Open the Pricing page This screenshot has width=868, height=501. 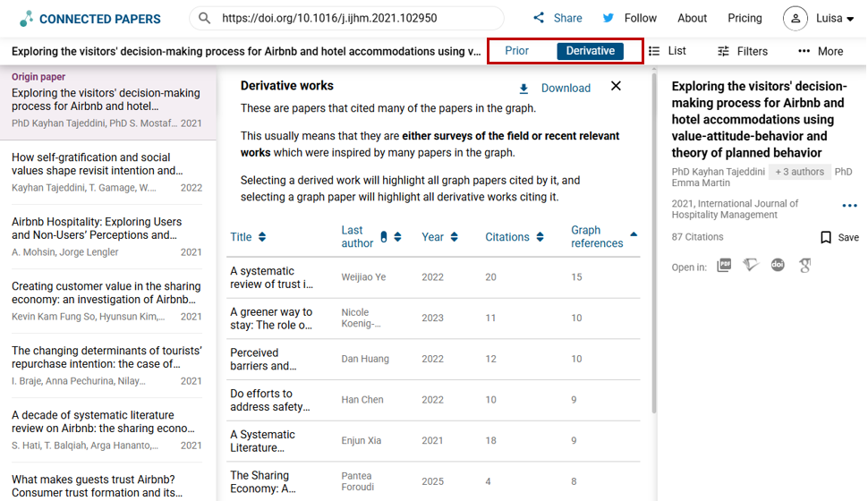pyautogui.click(x=745, y=18)
